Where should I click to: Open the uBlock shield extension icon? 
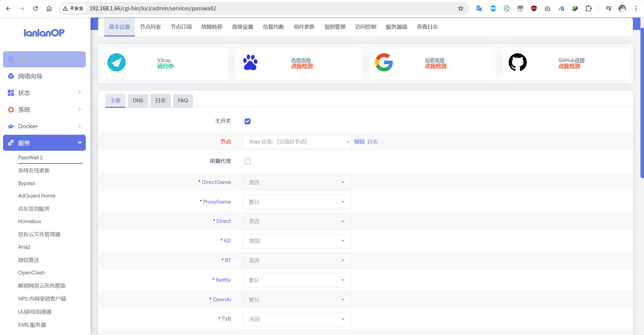pos(534,9)
